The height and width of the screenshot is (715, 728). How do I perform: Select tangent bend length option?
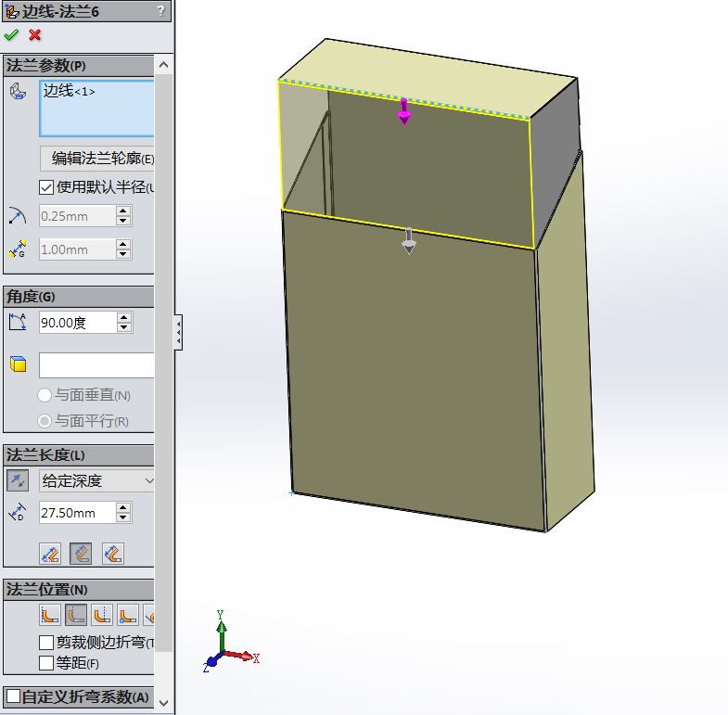113,554
